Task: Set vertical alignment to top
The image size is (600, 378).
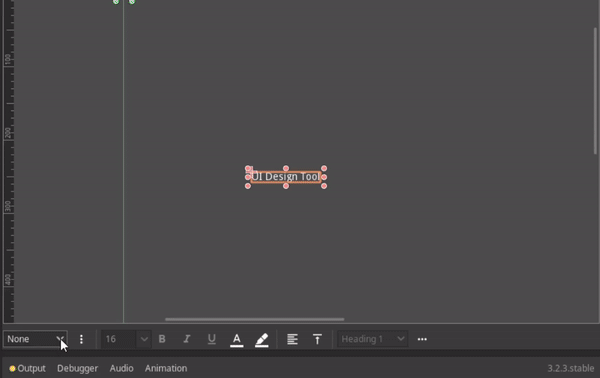Action: 317,339
